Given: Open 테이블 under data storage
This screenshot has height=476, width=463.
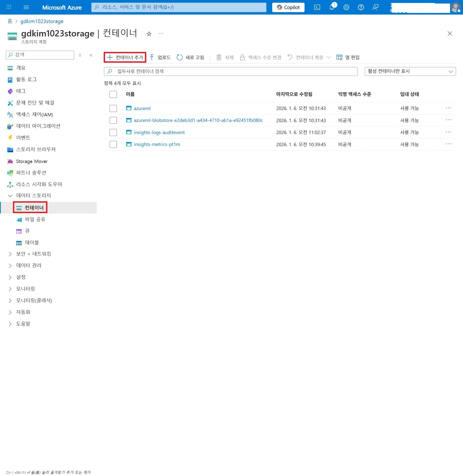Looking at the screenshot, I should coord(32,243).
